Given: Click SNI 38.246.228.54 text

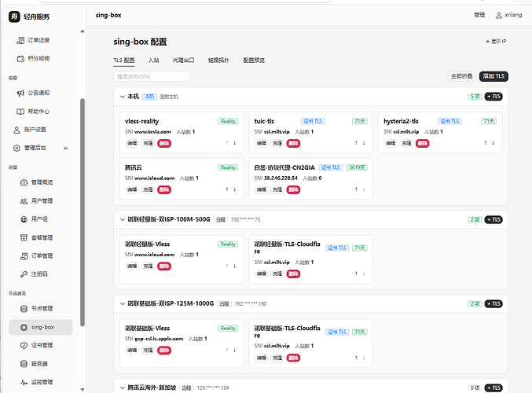Looking at the screenshot, I should pyautogui.click(x=276, y=178).
